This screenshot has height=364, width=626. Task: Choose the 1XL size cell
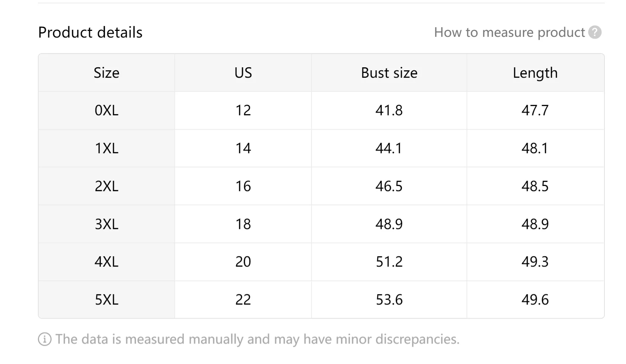click(107, 148)
